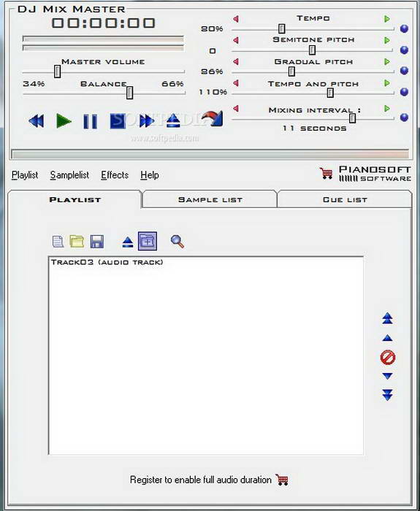Image resolution: width=420 pixels, height=511 pixels.
Task: Click the red curved arrow mix button
Action: (213, 118)
